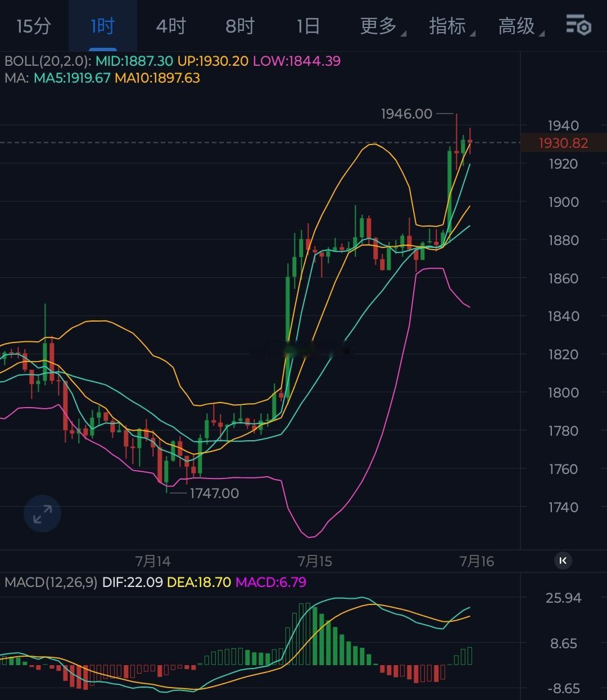Select the 1时 timeframe tab
Viewport: 607px width, 700px height.
click(x=103, y=26)
